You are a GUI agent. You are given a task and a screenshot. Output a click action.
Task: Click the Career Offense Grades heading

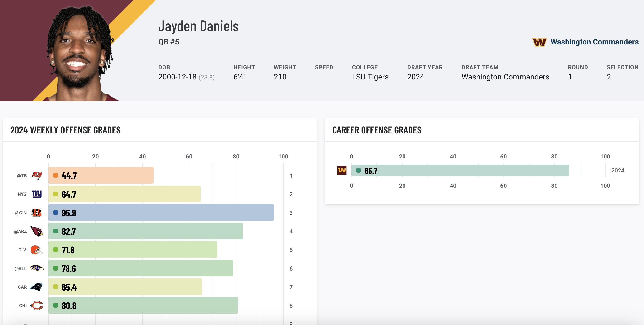pyautogui.click(x=376, y=130)
